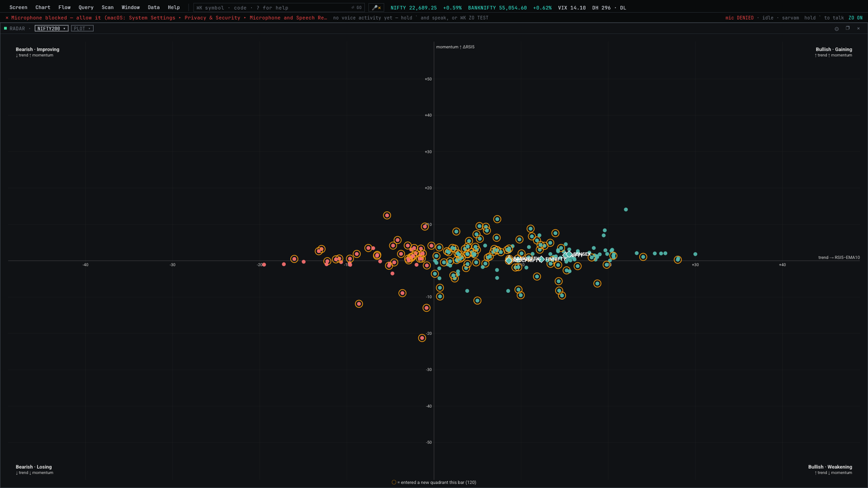Viewport: 868px width, 488px height.
Task: Open the Query menu
Action: [x=86, y=8]
